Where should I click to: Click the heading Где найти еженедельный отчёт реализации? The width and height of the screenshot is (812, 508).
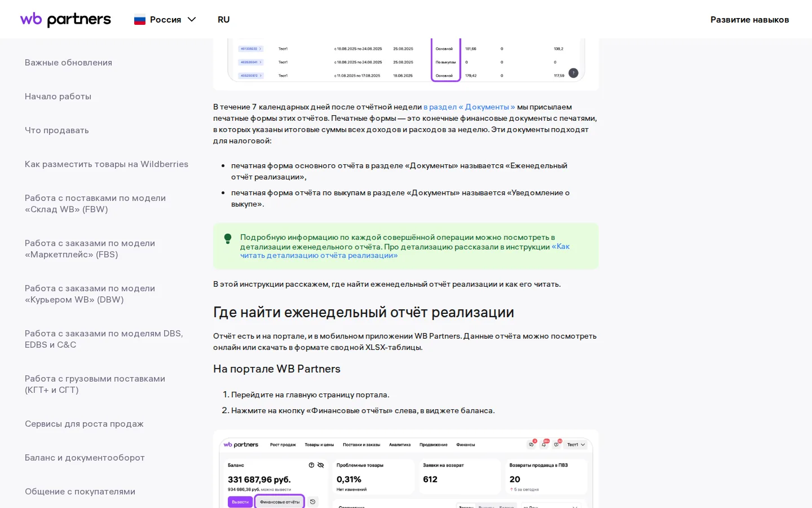[x=364, y=312]
